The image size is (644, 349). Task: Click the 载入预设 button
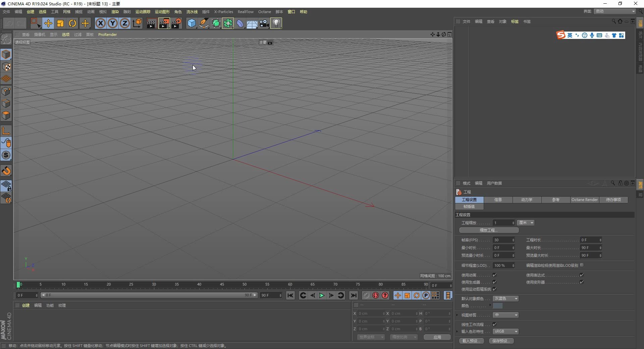pos(471,341)
